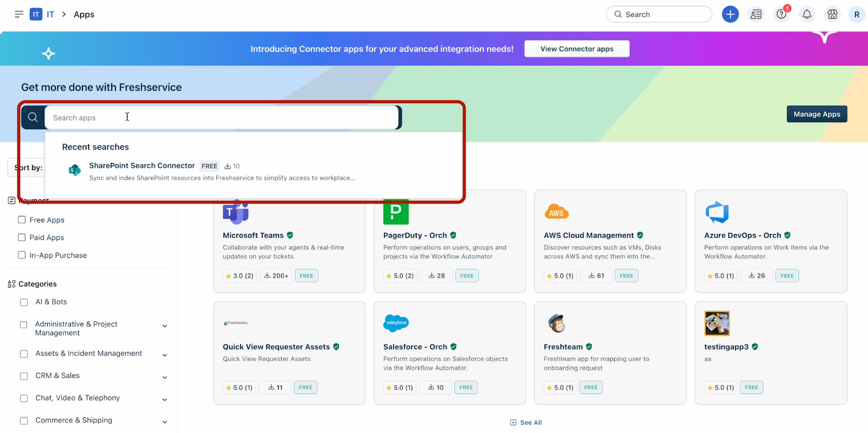Click the 3.0 star rating on Microsoft Teams

click(239, 276)
